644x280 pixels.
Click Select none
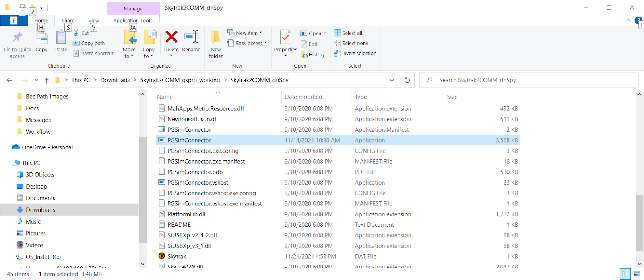(351, 43)
